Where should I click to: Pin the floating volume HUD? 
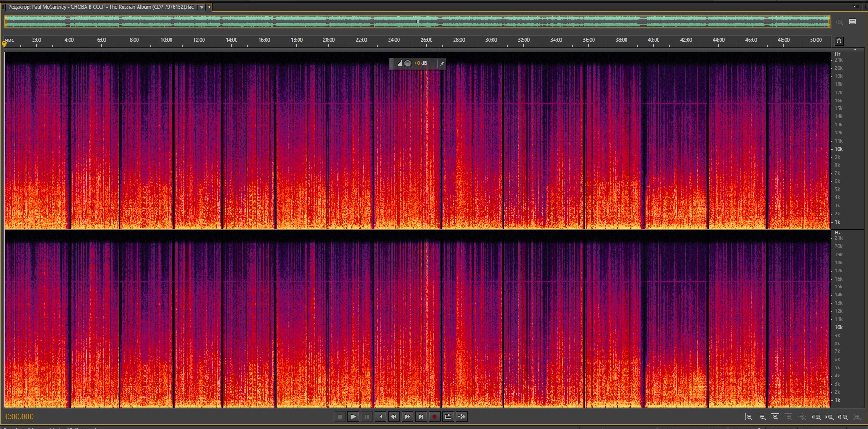pos(442,64)
